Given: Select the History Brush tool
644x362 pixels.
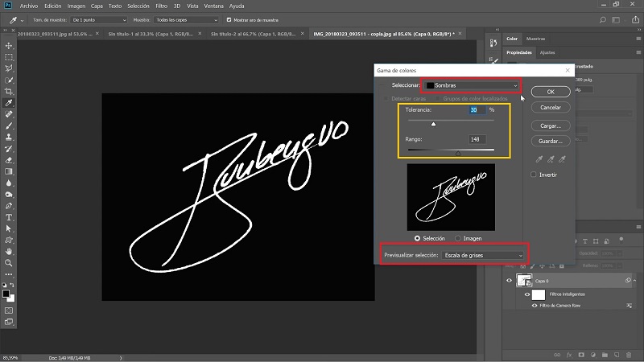Looking at the screenshot, I should 9,149.
